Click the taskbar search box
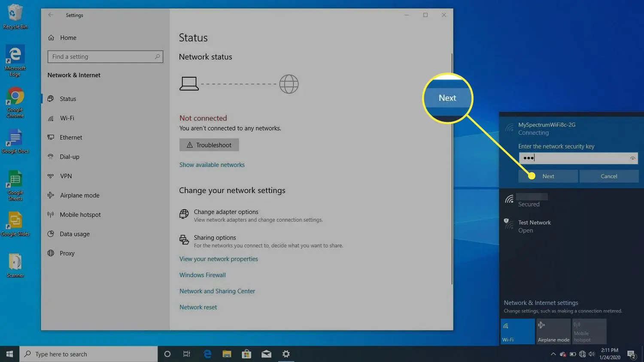The height and width of the screenshot is (362, 644). coord(89,354)
